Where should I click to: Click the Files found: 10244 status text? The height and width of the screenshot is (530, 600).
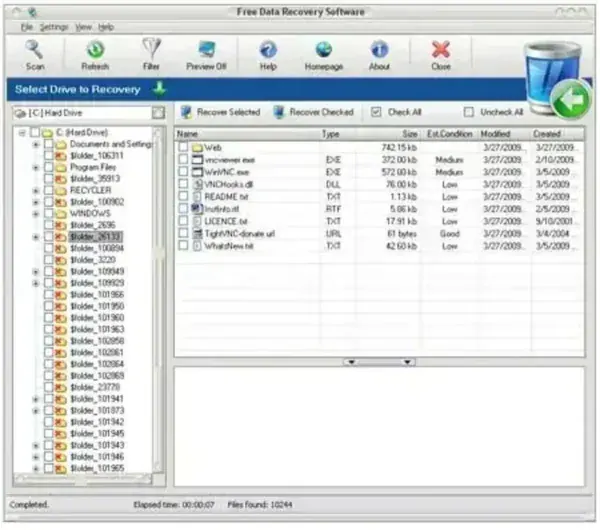pos(260,504)
